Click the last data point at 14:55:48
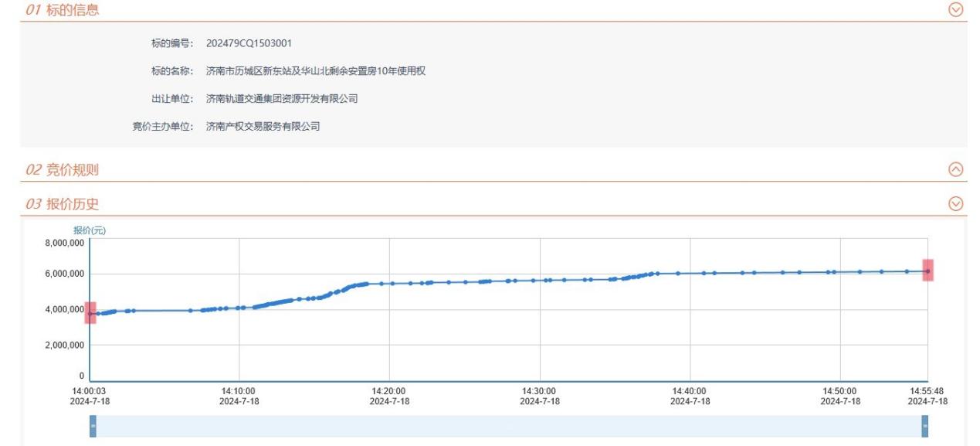The image size is (980, 446). pyautogui.click(x=927, y=271)
